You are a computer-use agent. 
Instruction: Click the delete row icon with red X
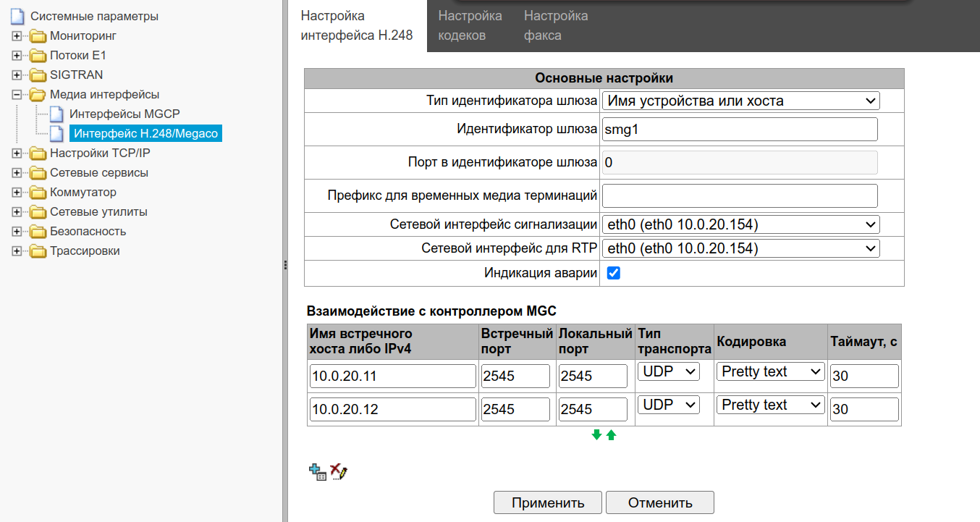339,473
